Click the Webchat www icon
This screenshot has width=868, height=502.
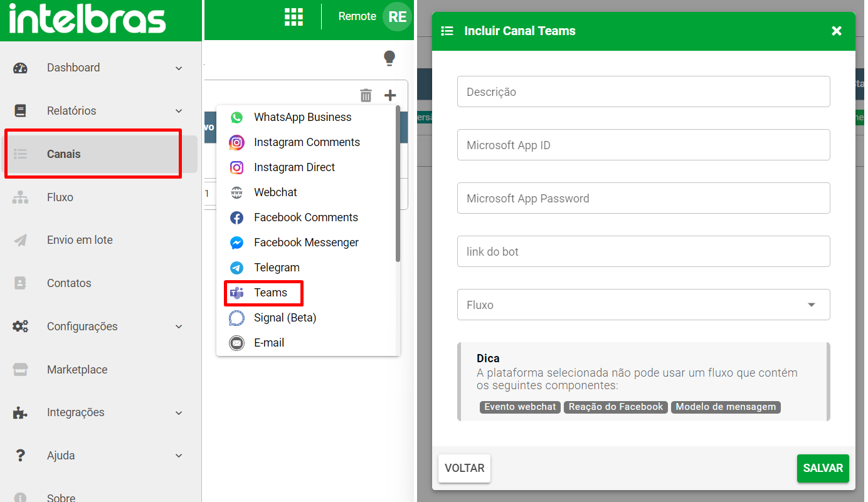point(236,192)
